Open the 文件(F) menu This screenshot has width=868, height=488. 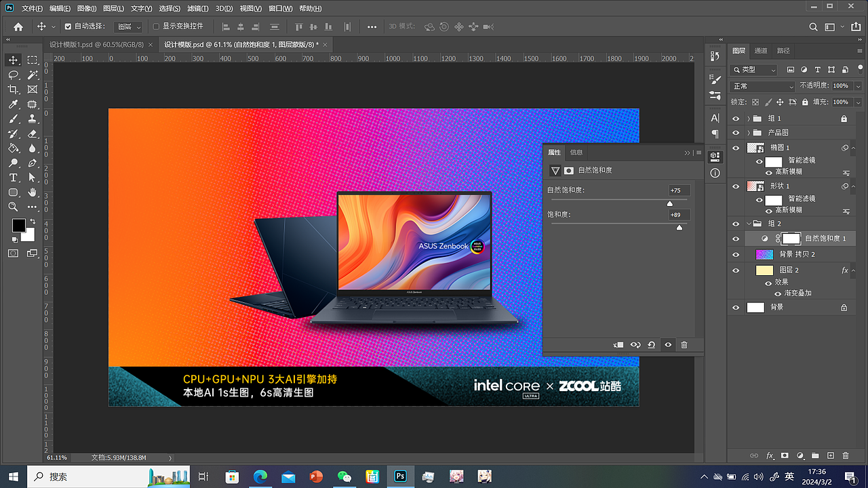[x=32, y=9]
